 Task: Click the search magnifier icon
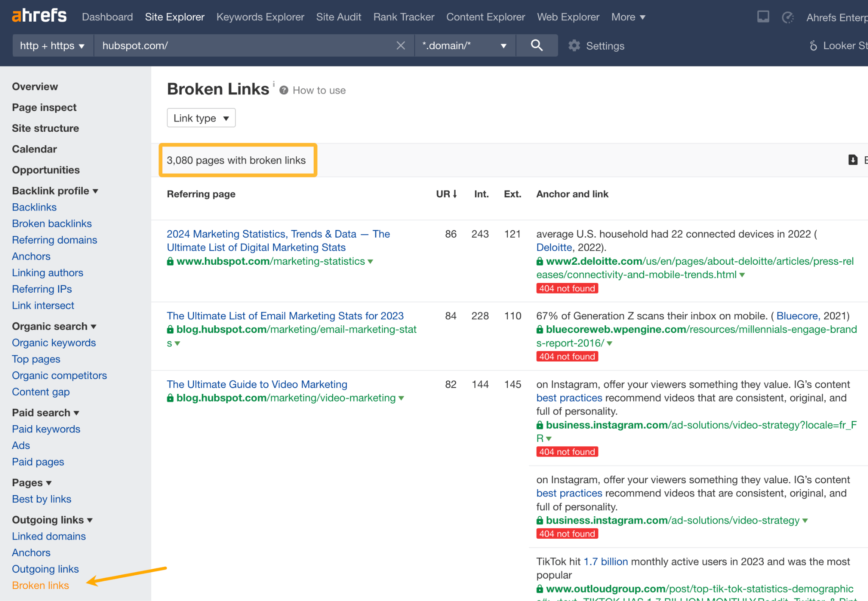coord(537,45)
